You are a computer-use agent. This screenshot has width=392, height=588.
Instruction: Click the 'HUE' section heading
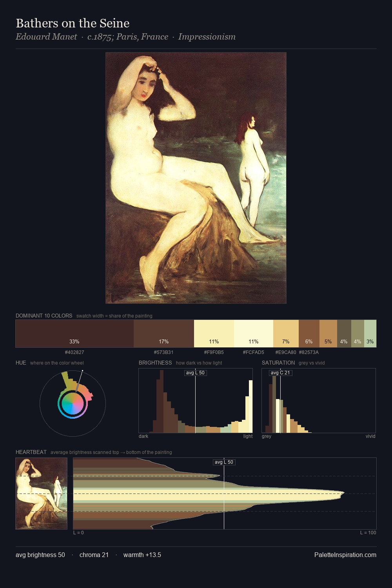click(21, 363)
